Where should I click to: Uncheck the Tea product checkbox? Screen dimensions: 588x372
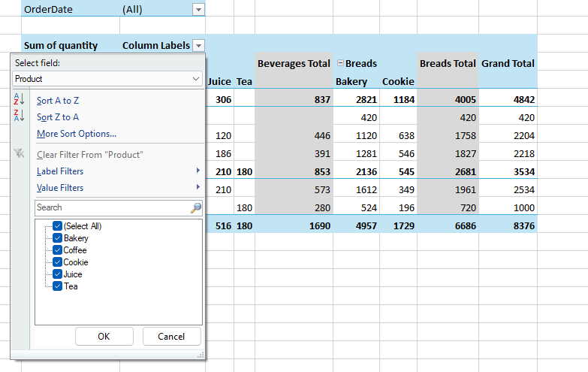click(57, 286)
